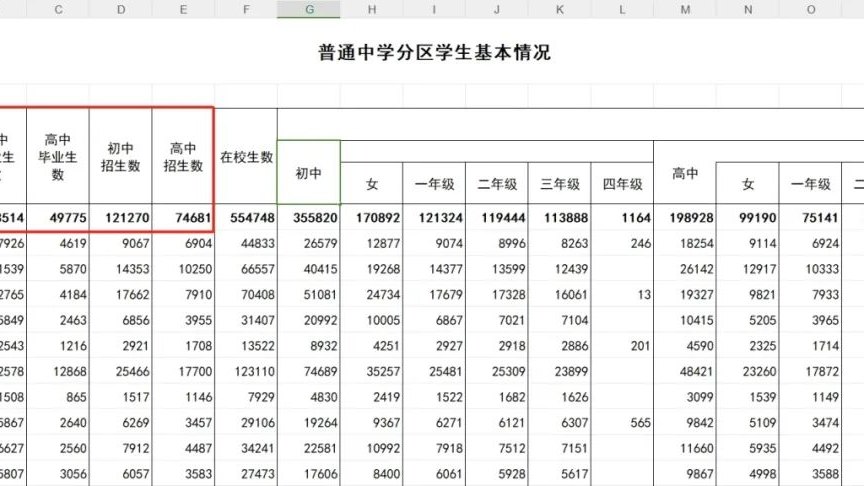This screenshot has width=864, height=486.
Task: Select column F header
Action: (x=246, y=9)
